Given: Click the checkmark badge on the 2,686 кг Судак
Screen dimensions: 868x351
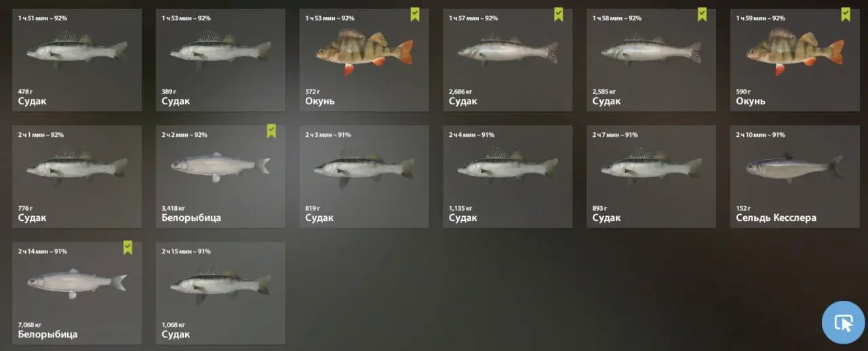Looking at the screenshot, I should (559, 15).
